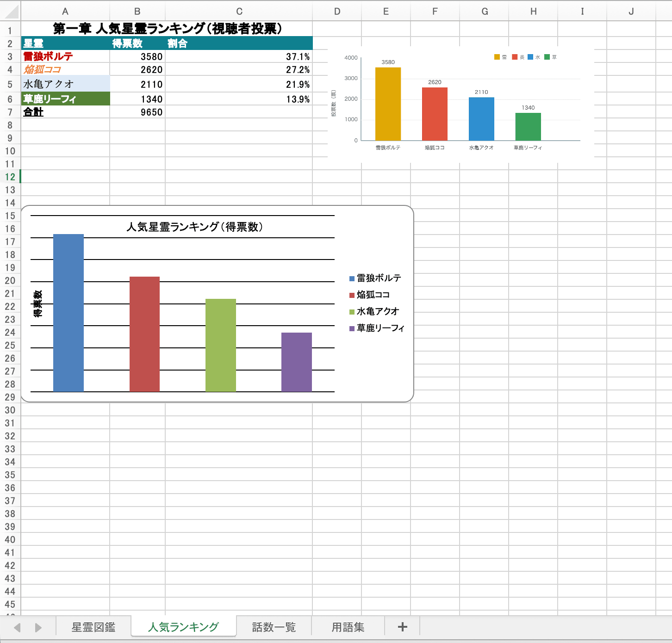Click the percentage cell 21.9%
This screenshot has height=643, width=672.
[x=239, y=84]
